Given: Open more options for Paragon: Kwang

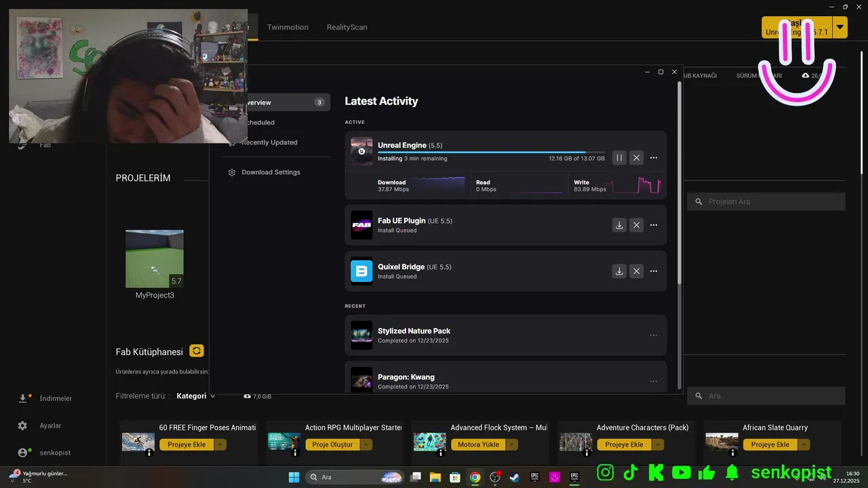Looking at the screenshot, I should point(654,382).
